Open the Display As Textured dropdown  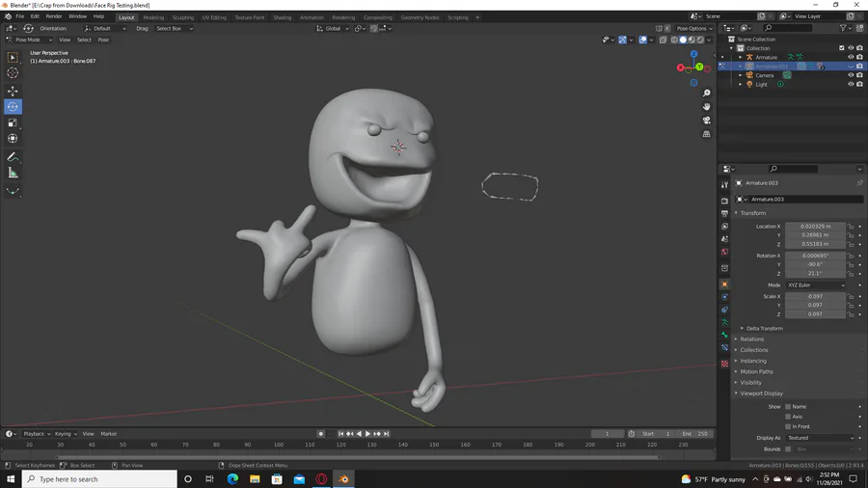(821, 438)
